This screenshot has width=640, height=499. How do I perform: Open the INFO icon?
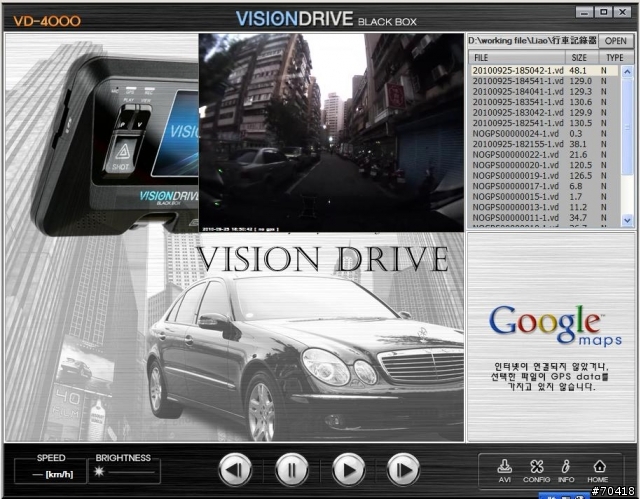[566, 471]
